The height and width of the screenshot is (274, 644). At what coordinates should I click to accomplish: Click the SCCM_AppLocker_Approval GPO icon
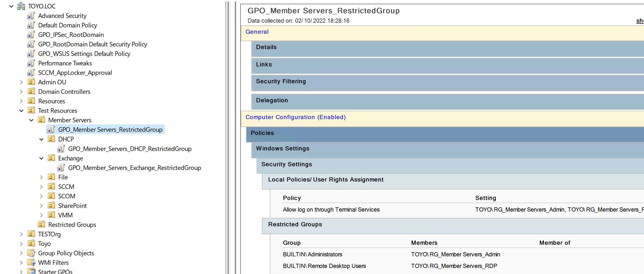point(31,73)
